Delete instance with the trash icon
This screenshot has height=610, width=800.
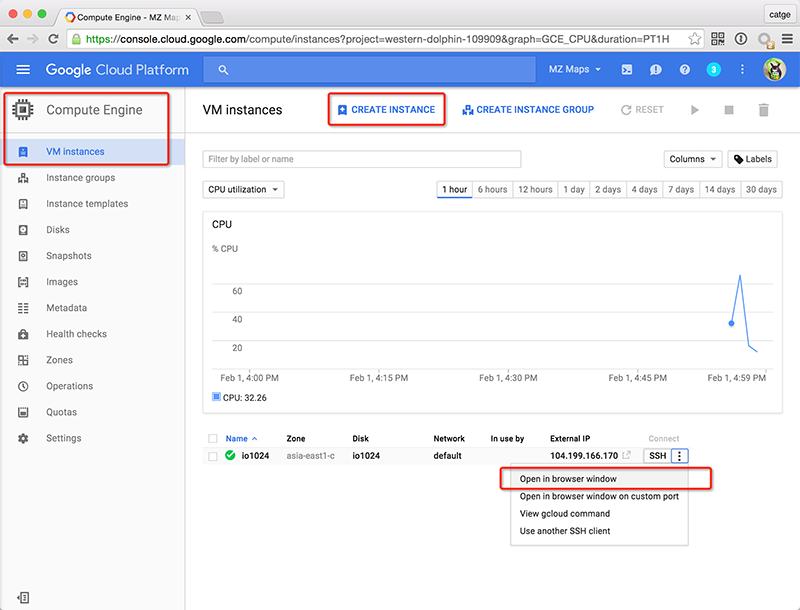click(x=763, y=110)
